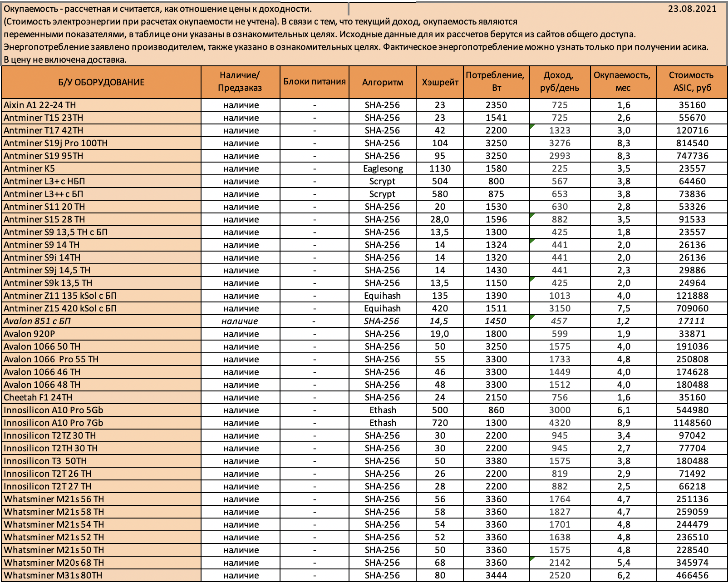728x583 pixels.
Task: Select cell 'Avalon 920P'
Action: coord(101,334)
